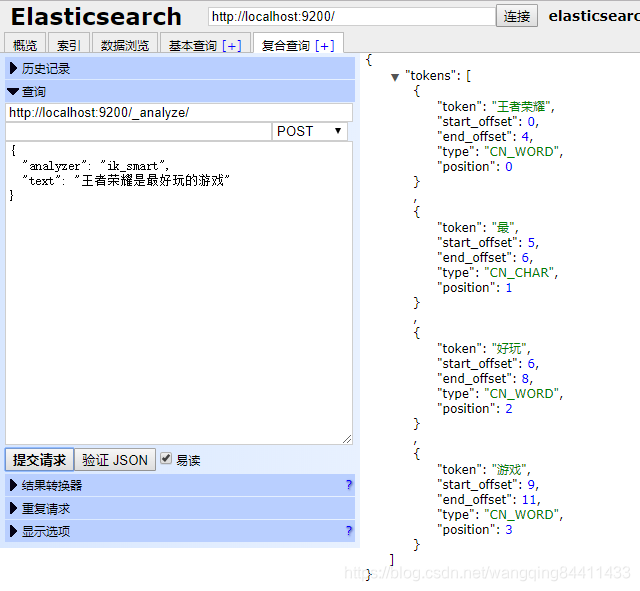640x591 pixels.
Task: Open the POST method dropdown
Action: [x=309, y=131]
